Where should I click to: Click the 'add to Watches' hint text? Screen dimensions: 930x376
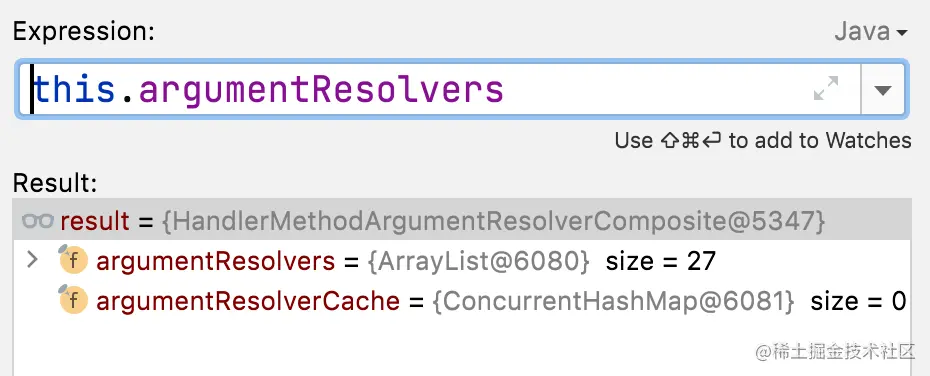[820, 141]
